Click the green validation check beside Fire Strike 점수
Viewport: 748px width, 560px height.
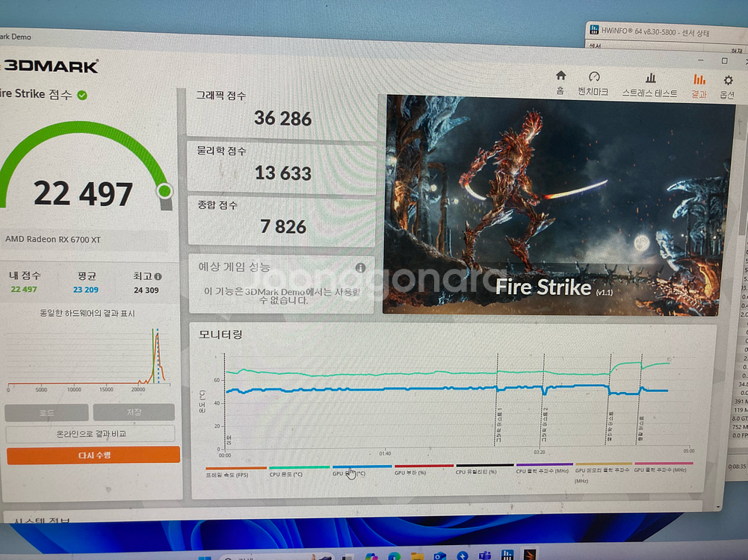[82, 96]
